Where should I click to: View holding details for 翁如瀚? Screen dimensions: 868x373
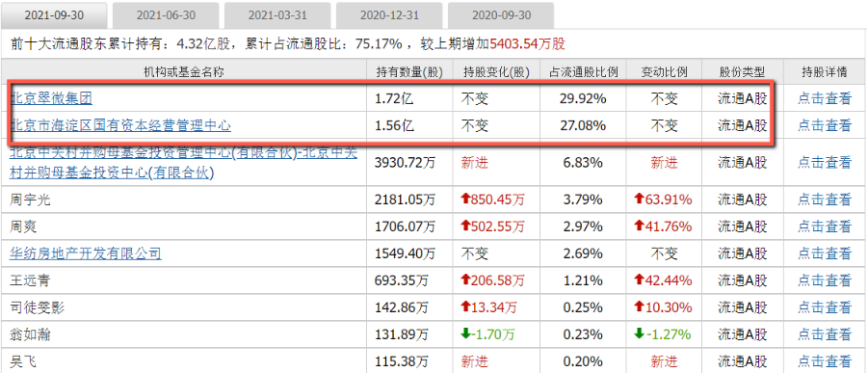coord(825,334)
